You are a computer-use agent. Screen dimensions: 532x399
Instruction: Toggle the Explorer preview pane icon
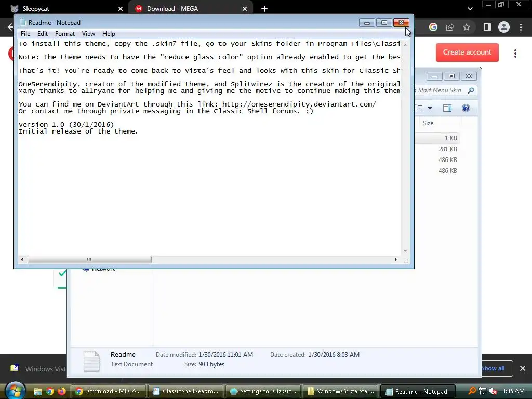tap(447, 108)
